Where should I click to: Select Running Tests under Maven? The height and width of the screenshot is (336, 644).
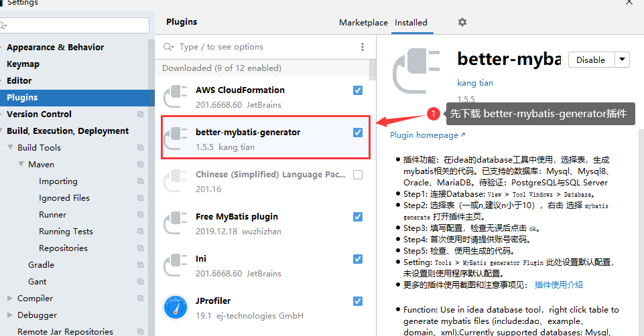click(66, 232)
